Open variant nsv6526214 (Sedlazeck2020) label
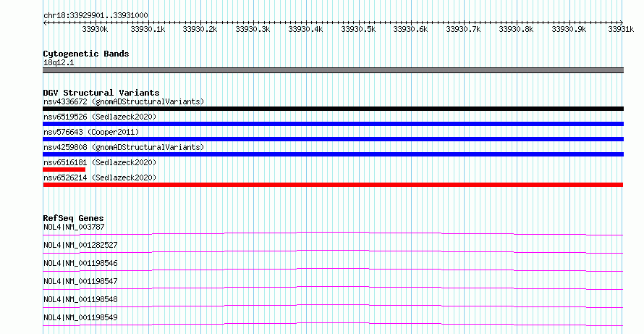This screenshot has height=334, width=644. pyautogui.click(x=100, y=178)
